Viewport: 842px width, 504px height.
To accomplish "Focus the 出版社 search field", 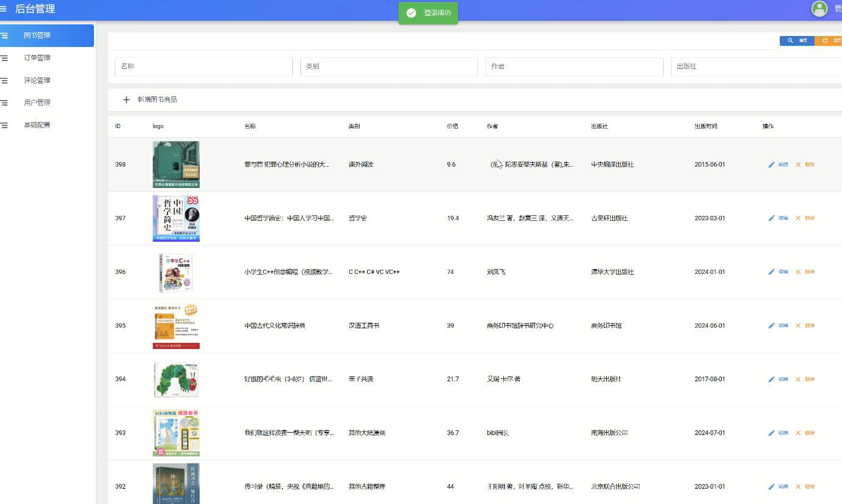I will pos(757,67).
